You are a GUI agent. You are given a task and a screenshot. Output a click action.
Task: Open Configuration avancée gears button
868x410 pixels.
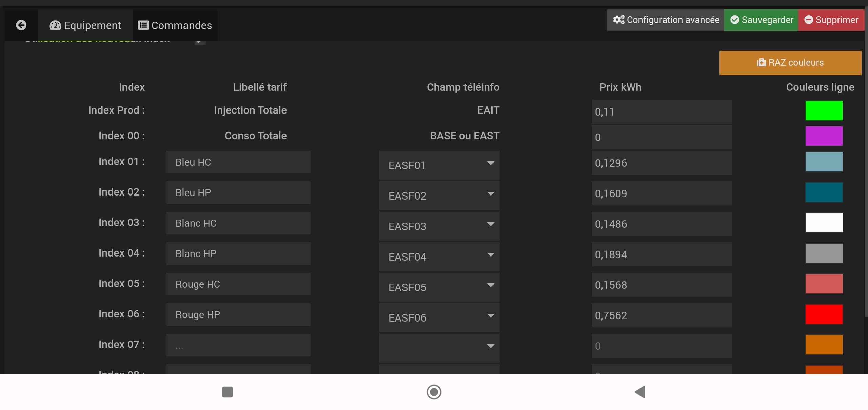pos(666,20)
